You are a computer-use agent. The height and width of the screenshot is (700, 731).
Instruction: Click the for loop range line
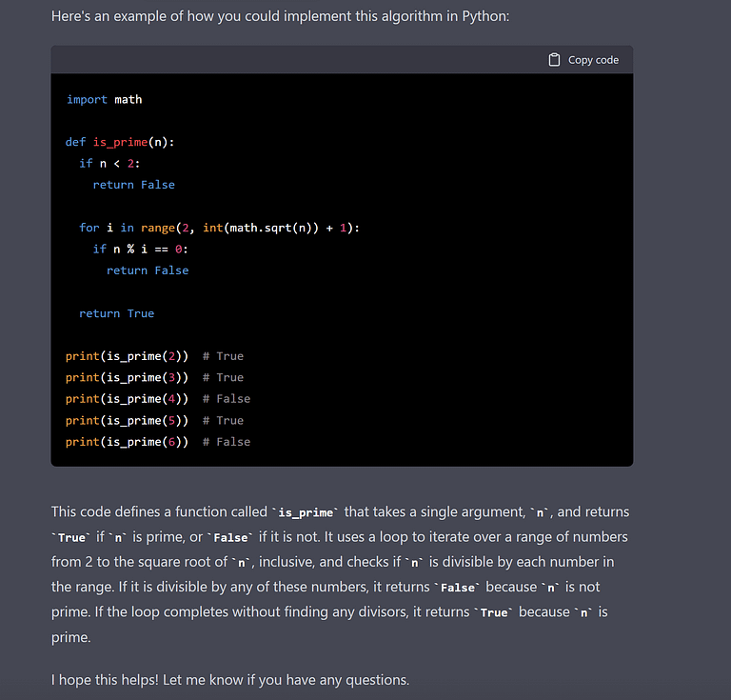click(x=219, y=228)
